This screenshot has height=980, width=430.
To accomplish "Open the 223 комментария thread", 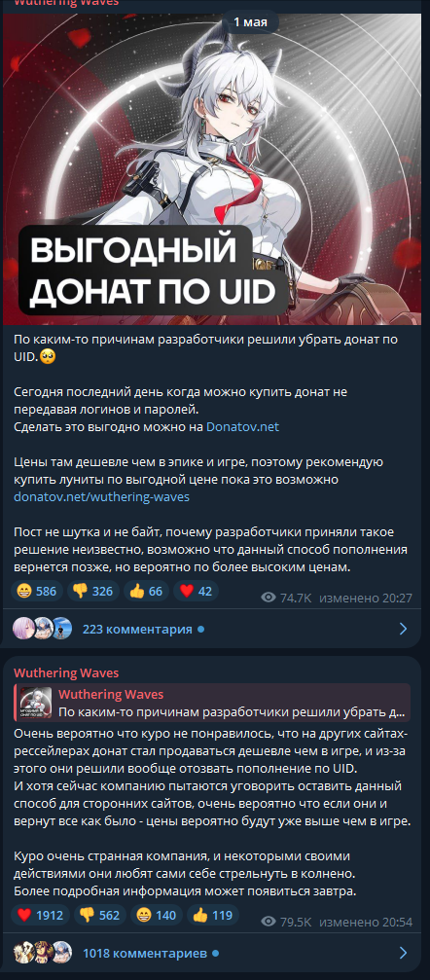I will click(x=137, y=629).
